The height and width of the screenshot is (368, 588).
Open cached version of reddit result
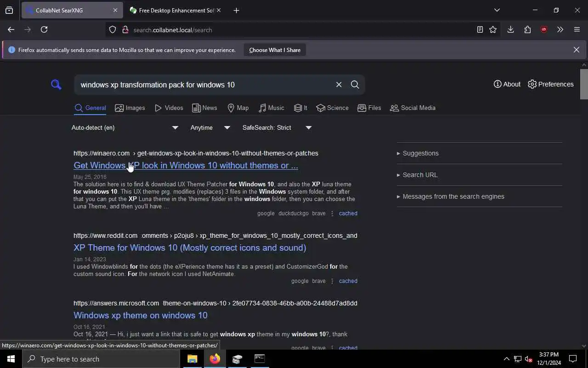click(x=348, y=281)
